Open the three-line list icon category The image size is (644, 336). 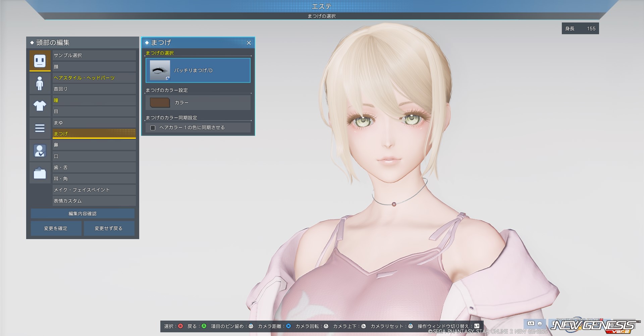click(x=40, y=128)
